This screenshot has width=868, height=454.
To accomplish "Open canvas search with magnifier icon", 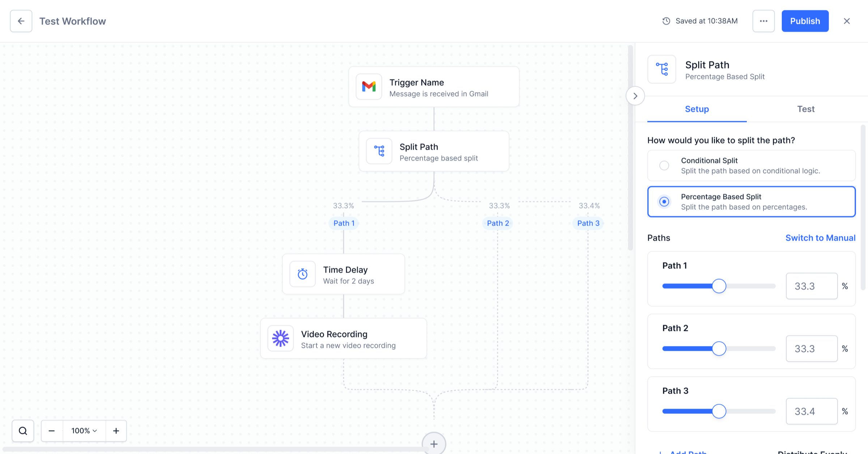I will [23, 431].
